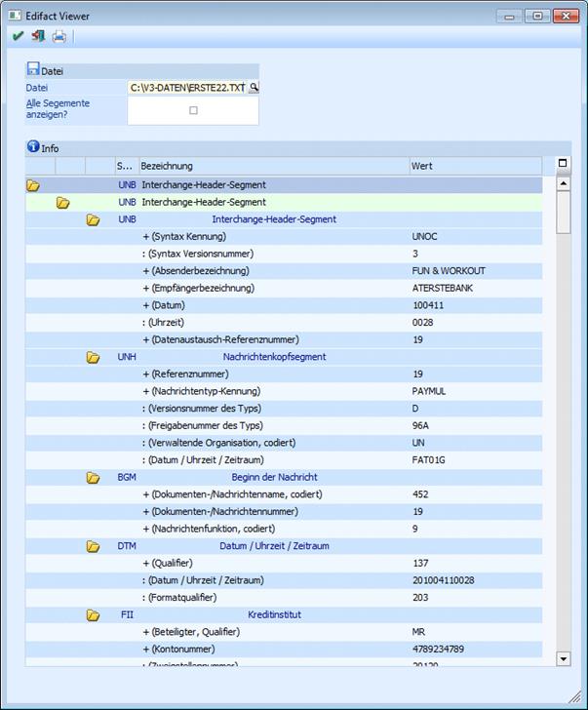
Task: Collapse the FII Kreditinstitut folder
Action: 94,615
